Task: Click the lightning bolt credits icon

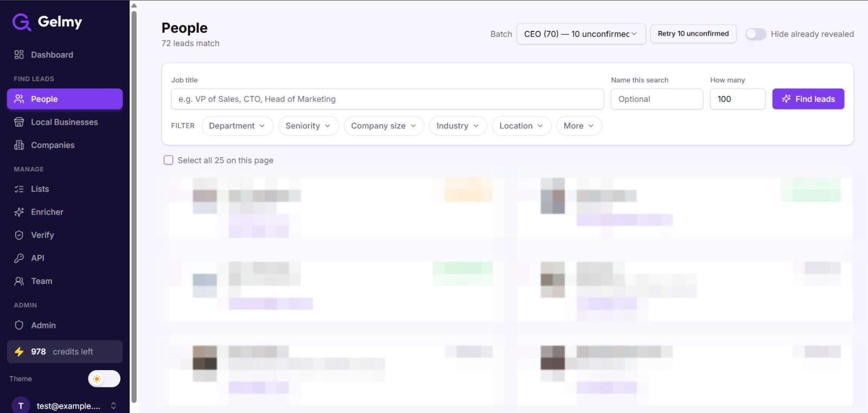Action: click(19, 352)
